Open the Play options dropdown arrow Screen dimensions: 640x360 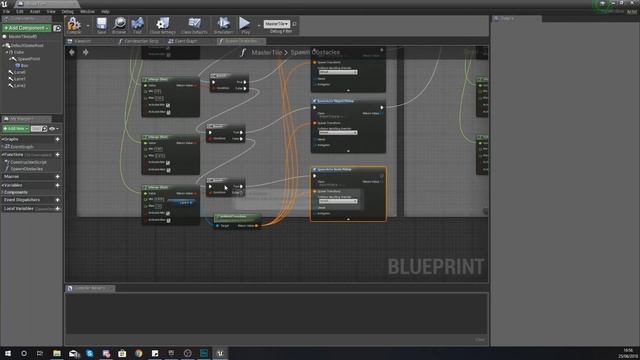pyautogui.click(x=258, y=26)
